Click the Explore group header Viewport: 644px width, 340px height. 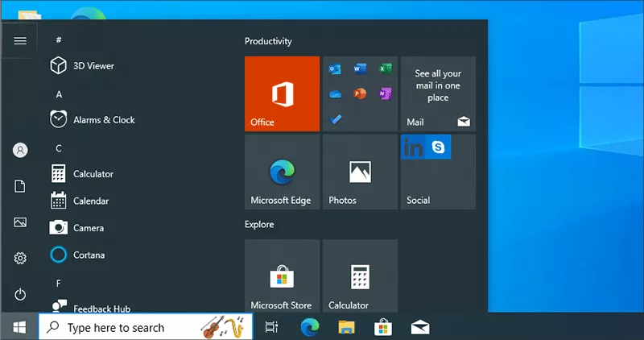(259, 225)
